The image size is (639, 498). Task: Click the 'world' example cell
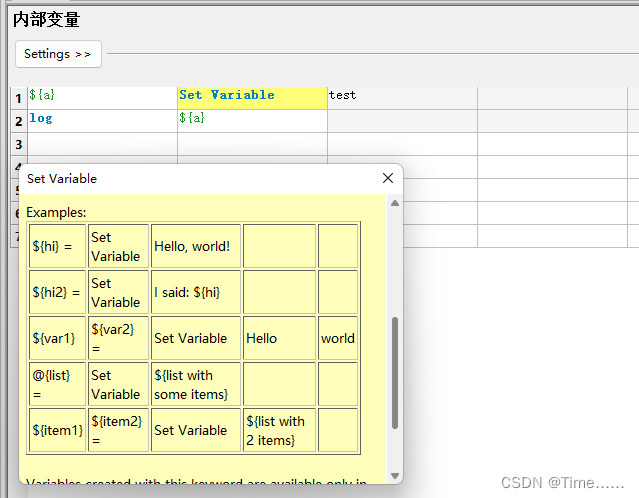pyautogui.click(x=338, y=338)
